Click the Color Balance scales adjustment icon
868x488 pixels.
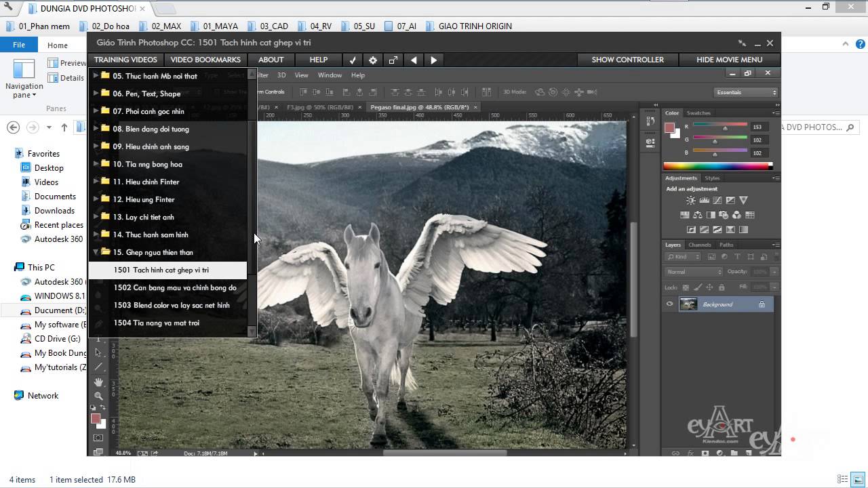697,215
